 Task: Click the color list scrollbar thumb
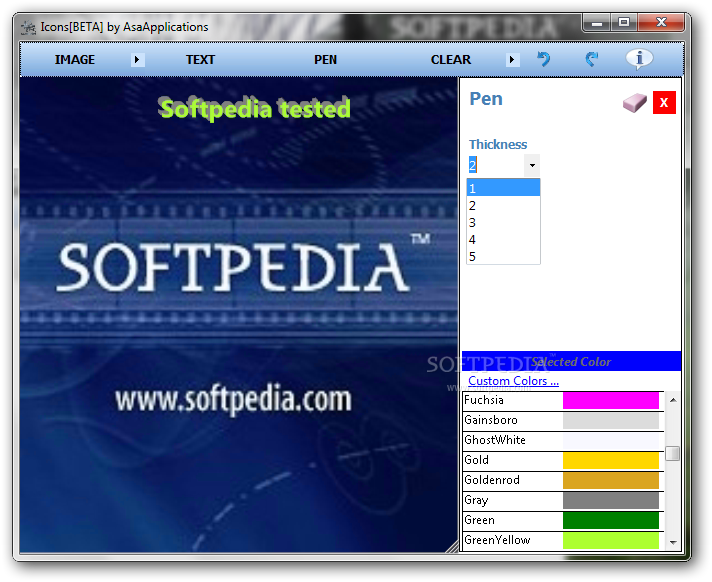tap(672, 453)
